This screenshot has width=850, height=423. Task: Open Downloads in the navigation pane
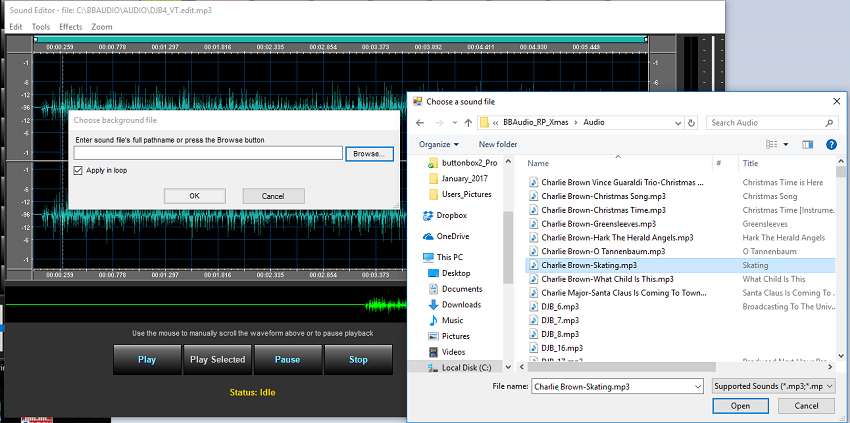point(454,304)
